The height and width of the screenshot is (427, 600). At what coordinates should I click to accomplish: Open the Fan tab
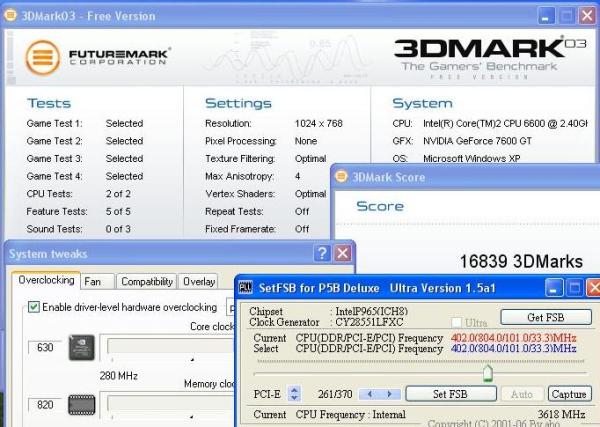(97, 282)
